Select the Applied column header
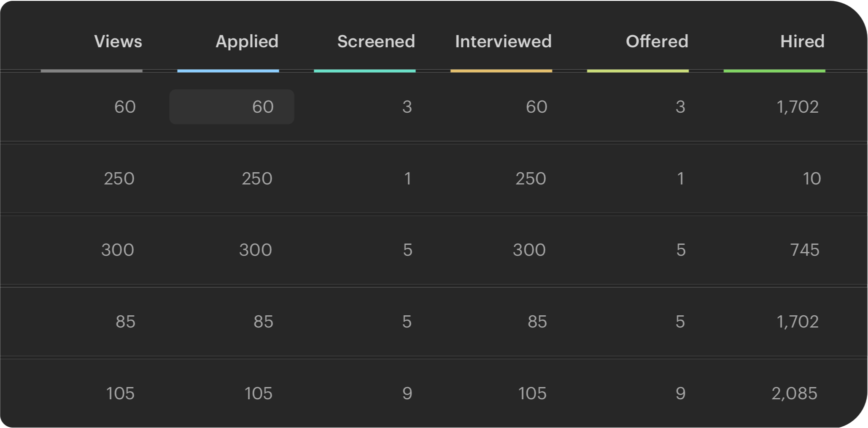The image size is (868, 428). (247, 42)
